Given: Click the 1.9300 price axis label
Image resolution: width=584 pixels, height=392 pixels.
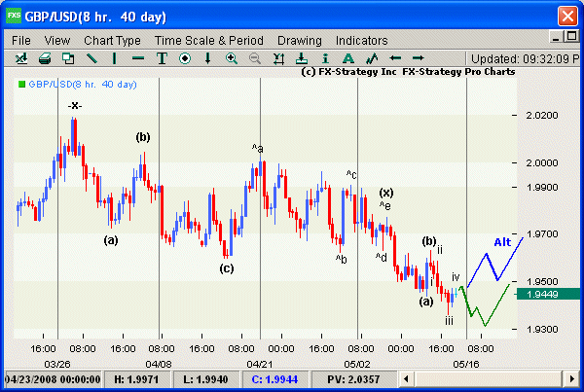Looking at the screenshot, I should click(x=542, y=329).
